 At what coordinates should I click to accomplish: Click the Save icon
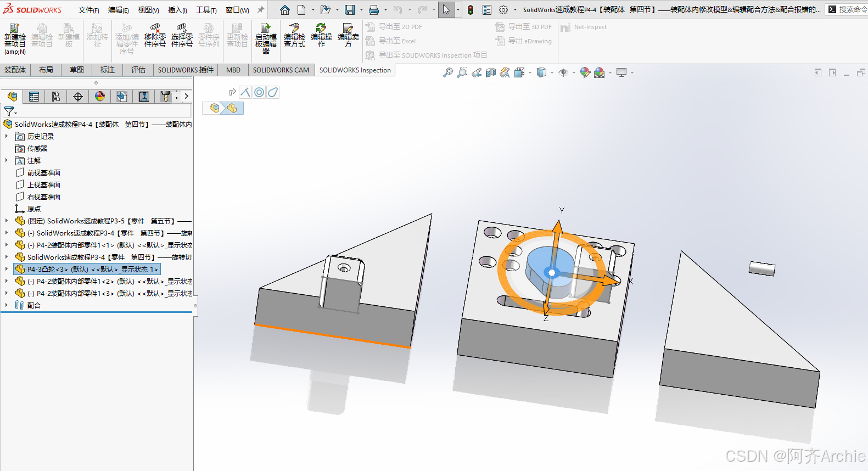pyautogui.click(x=349, y=10)
